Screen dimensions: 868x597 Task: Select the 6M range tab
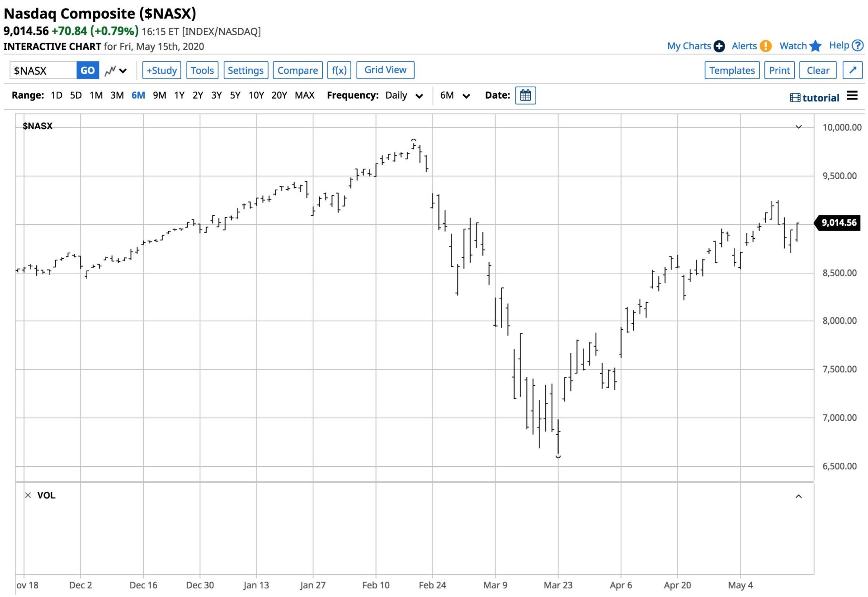tap(138, 95)
